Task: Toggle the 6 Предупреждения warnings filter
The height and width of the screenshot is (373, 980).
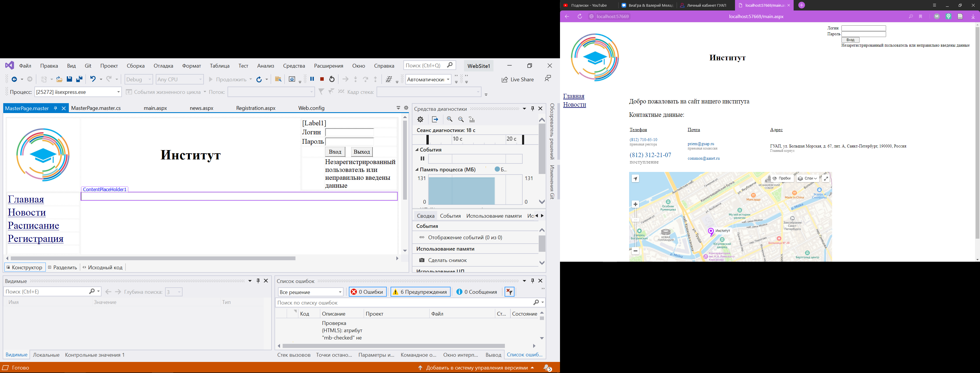Action: tap(420, 292)
